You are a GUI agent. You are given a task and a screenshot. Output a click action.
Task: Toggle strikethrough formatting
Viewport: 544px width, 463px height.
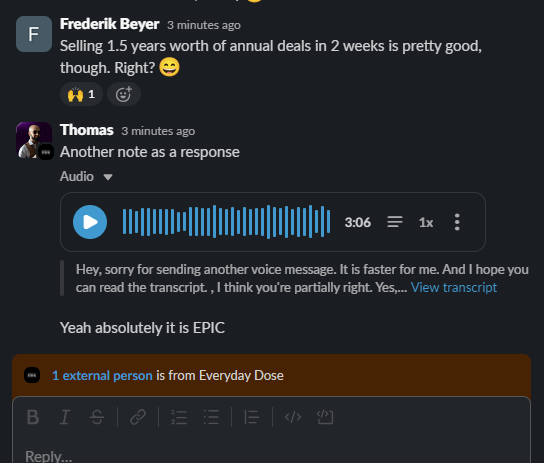97,417
